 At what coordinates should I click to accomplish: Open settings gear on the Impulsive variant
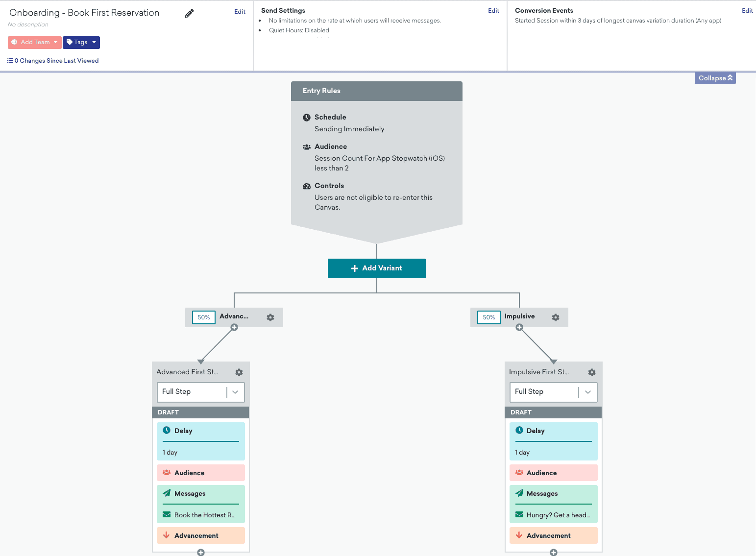[x=555, y=317]
